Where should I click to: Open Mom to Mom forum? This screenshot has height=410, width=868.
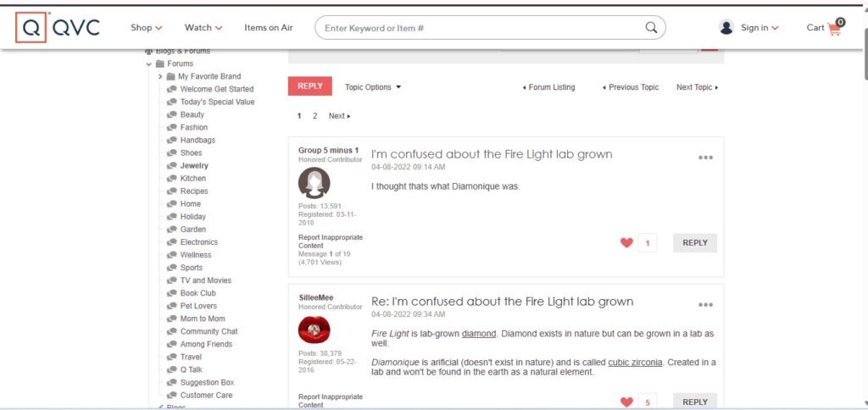point(203,319)
